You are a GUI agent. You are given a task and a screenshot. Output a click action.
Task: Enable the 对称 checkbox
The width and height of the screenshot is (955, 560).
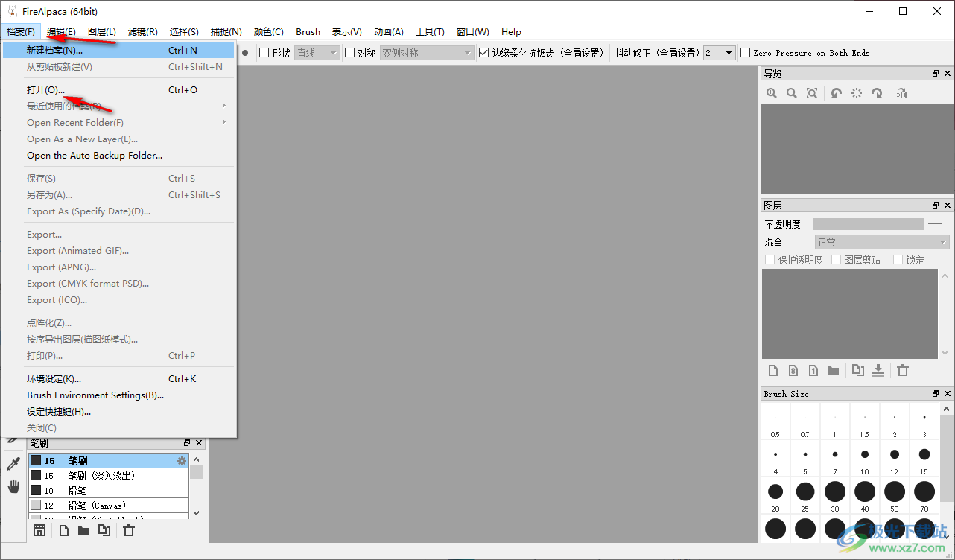pyautogui.click(x=349, y=53)
